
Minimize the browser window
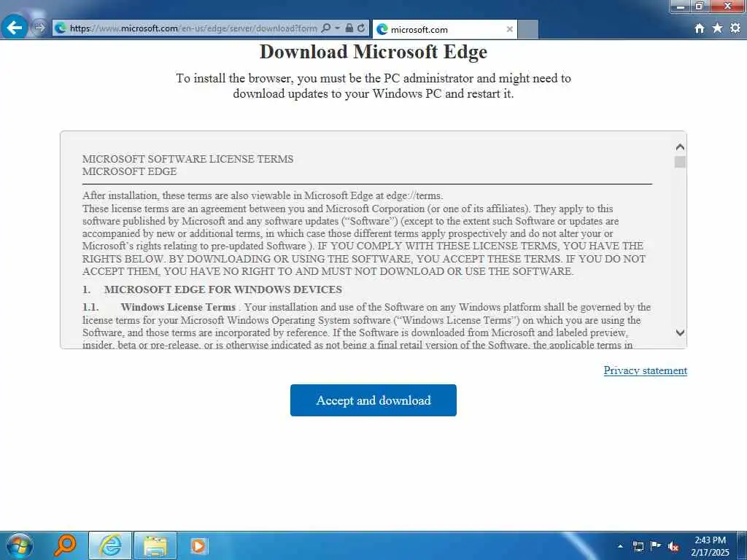681,6
